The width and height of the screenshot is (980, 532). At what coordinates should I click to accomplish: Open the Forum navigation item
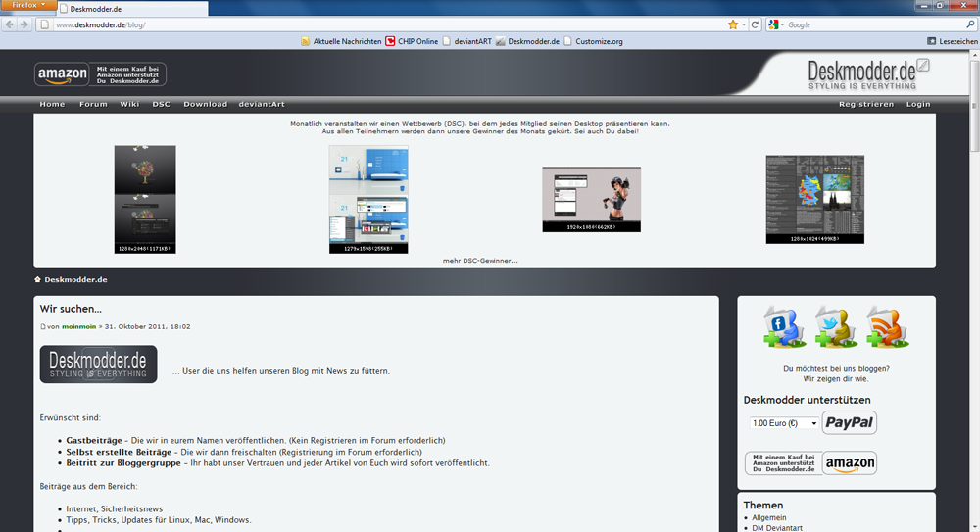coord(93,105)
